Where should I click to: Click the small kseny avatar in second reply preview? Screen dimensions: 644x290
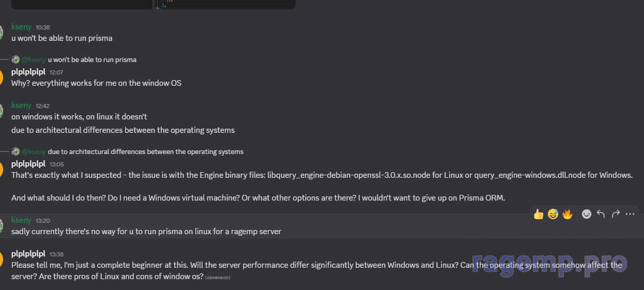16,151
